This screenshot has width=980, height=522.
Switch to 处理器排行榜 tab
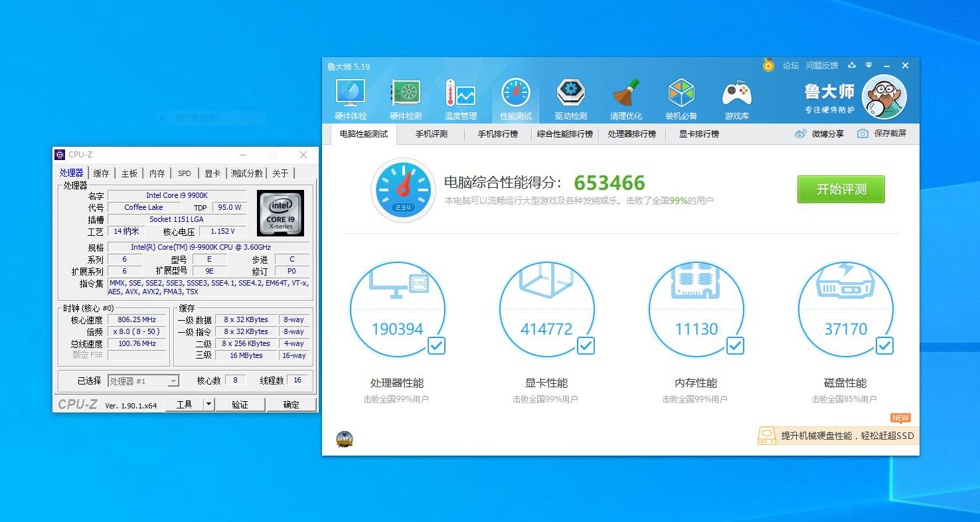pos(632,133)
